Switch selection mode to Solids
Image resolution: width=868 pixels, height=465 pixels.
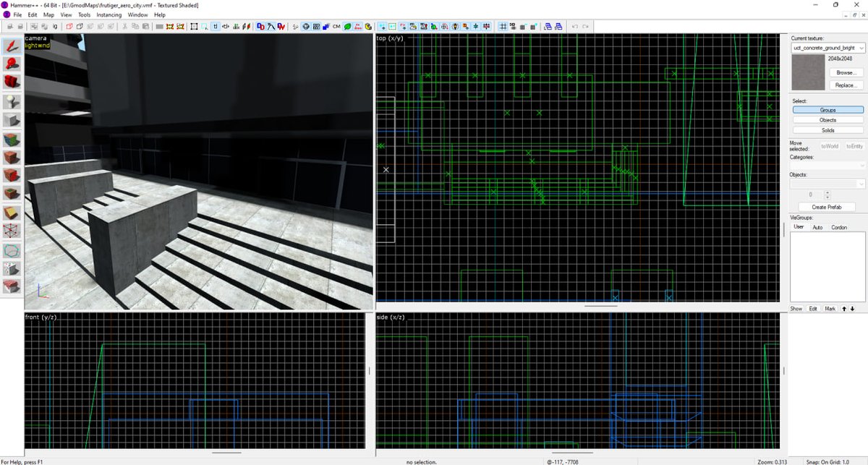(x=827, y=130)
